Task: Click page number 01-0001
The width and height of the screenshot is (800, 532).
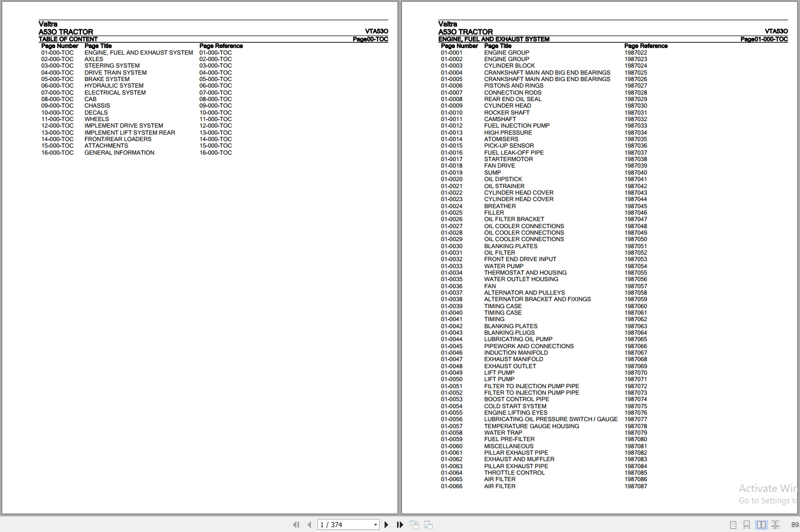Action: 452,52
